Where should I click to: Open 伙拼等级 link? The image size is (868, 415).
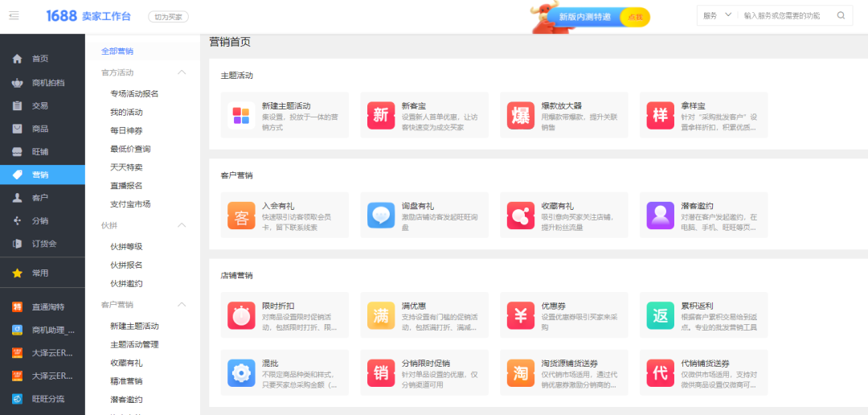126,247
